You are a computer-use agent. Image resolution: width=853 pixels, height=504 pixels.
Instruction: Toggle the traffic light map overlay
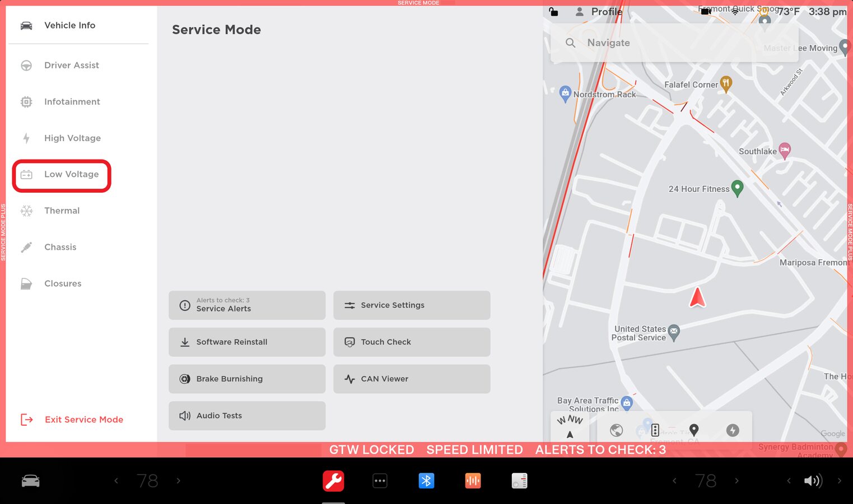(x=655, y=430)
